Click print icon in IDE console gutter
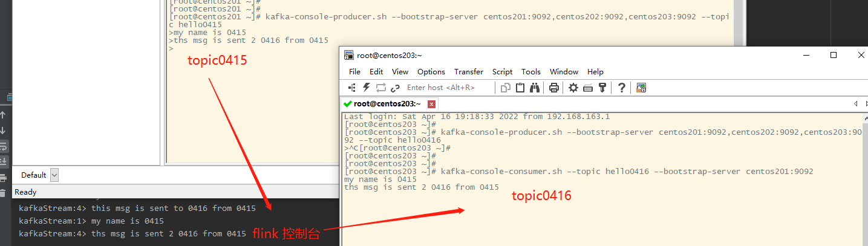The image size is (868, 246). pos(3,178)
